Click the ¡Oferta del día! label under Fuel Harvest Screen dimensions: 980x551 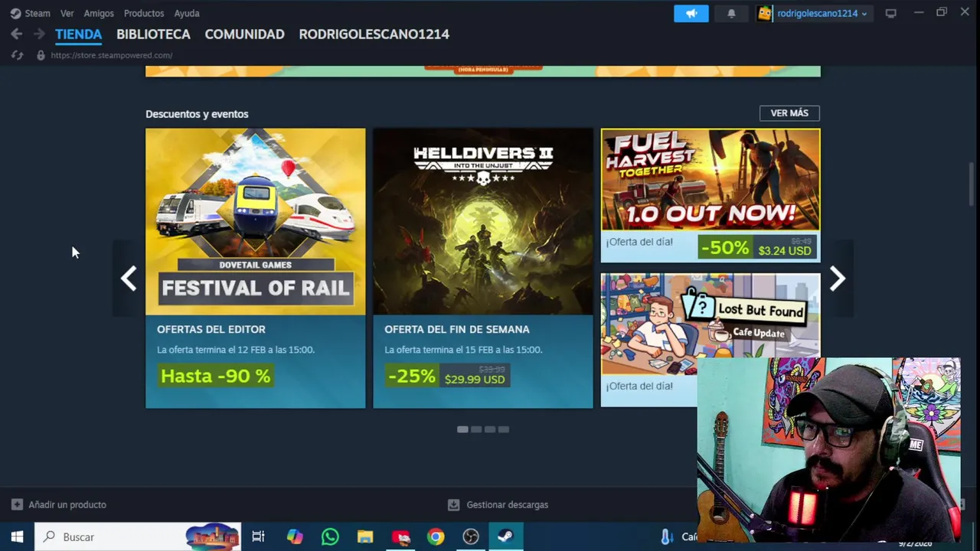639,242
